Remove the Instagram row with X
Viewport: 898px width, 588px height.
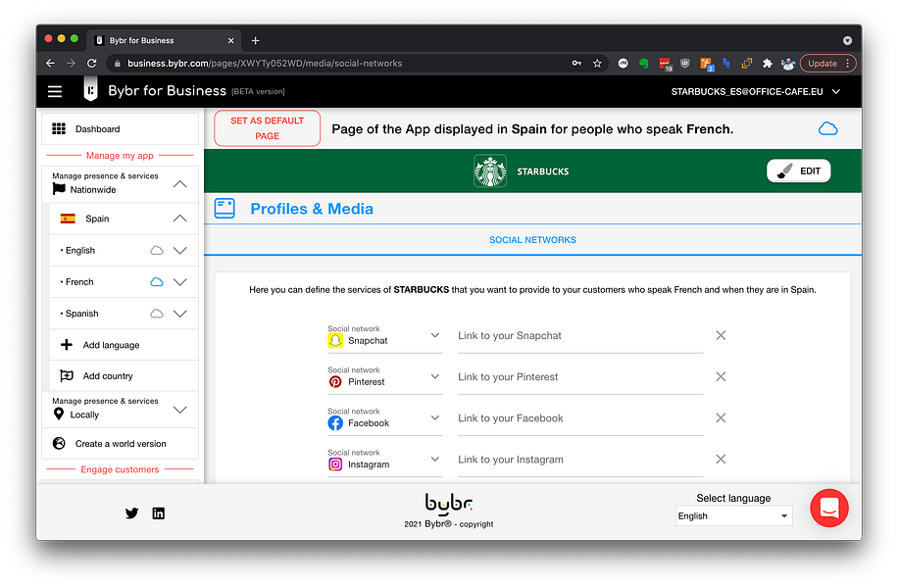[x=721, y=460]
